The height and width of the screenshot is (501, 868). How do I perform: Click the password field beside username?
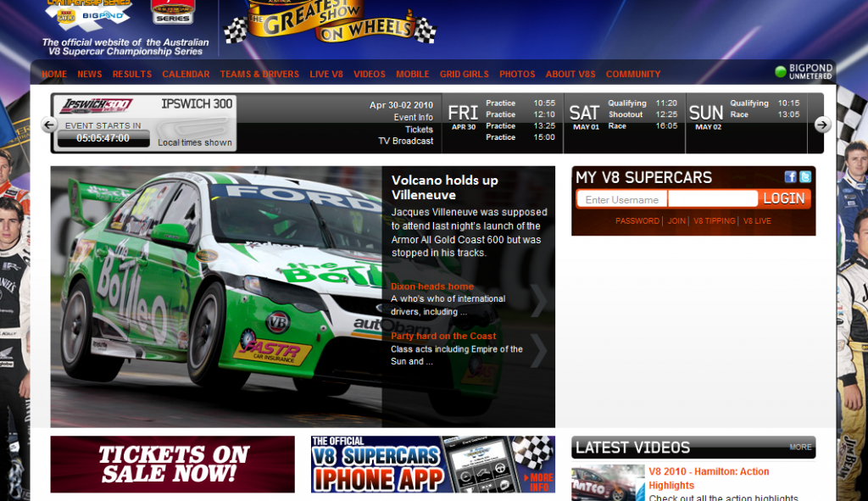(713, 199)
